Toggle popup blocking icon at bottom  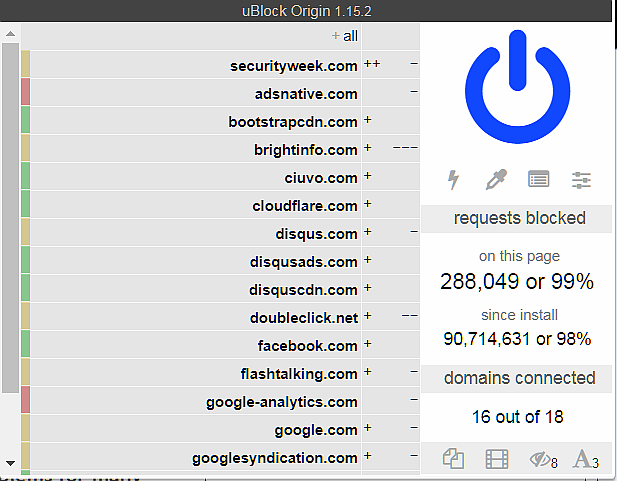(x=453, y=459)
